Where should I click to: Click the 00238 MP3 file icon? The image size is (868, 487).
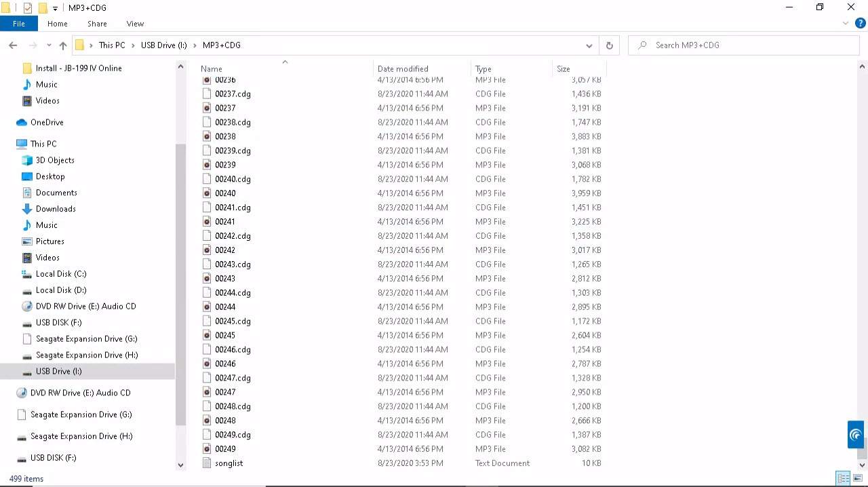pyautogui.click(x=207, y=137)
